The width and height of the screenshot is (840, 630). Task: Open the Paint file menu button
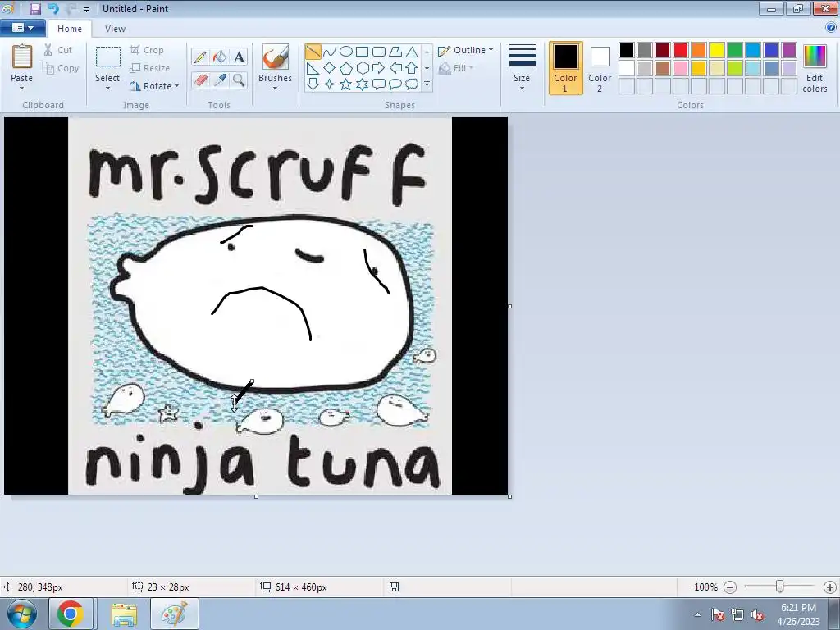tap(22, 28)
